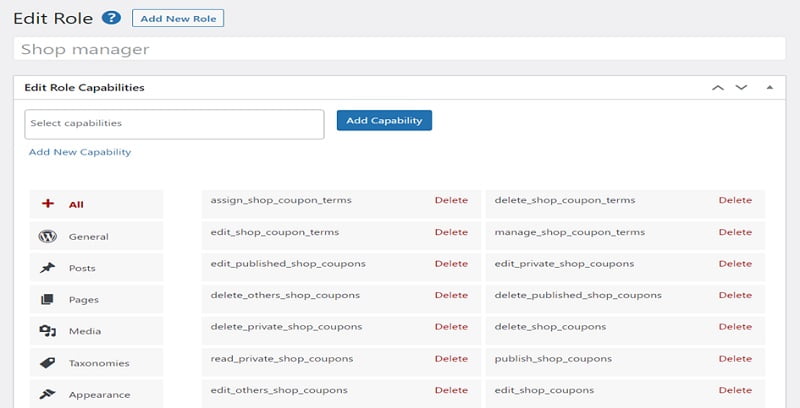Click the Shop manager role name field

(x=399, y=49)
